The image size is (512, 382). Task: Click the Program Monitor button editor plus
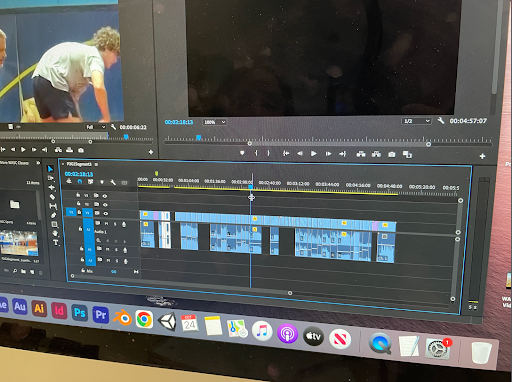tap(482, 156)
